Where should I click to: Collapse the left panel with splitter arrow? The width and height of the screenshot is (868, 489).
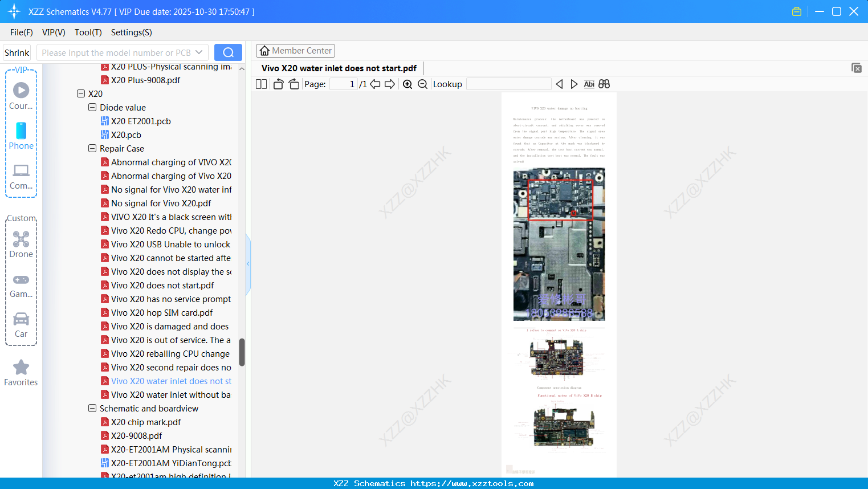(248, 264)
